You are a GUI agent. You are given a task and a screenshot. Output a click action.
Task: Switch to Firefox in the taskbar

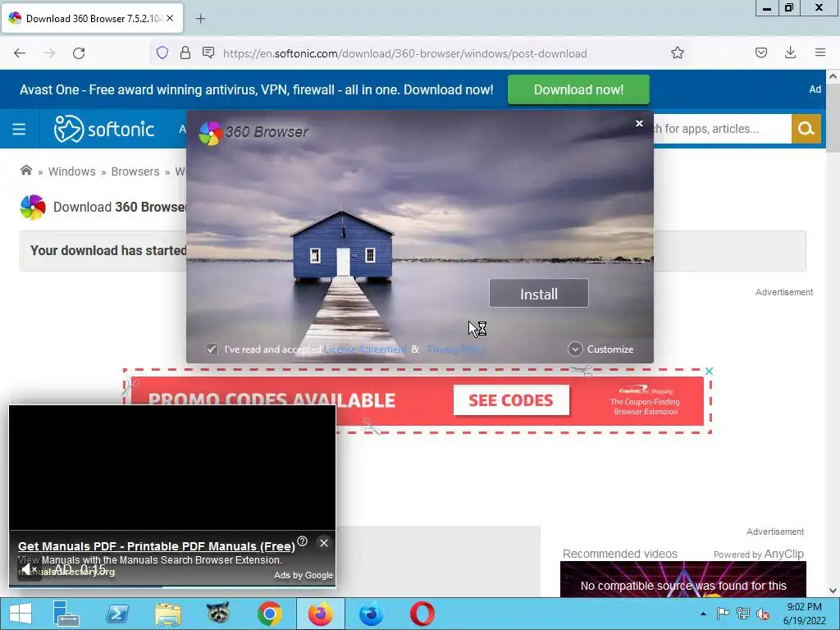point(321,614)
